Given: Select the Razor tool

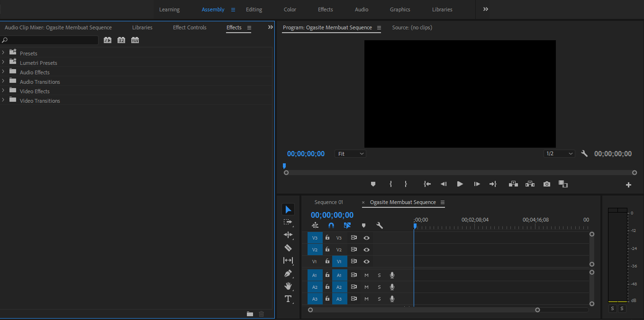Looking at the screenshot, I should tap(288, 248).
